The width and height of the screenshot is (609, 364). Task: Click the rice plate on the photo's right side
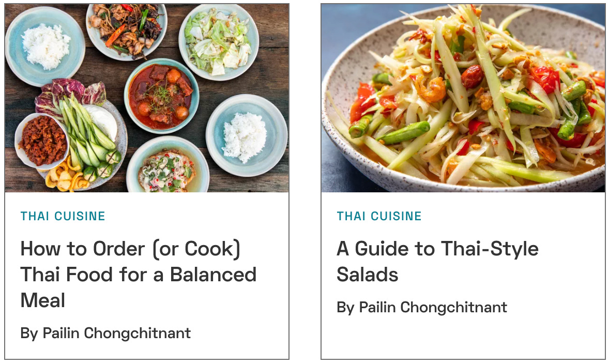click(x=247, y=135)
